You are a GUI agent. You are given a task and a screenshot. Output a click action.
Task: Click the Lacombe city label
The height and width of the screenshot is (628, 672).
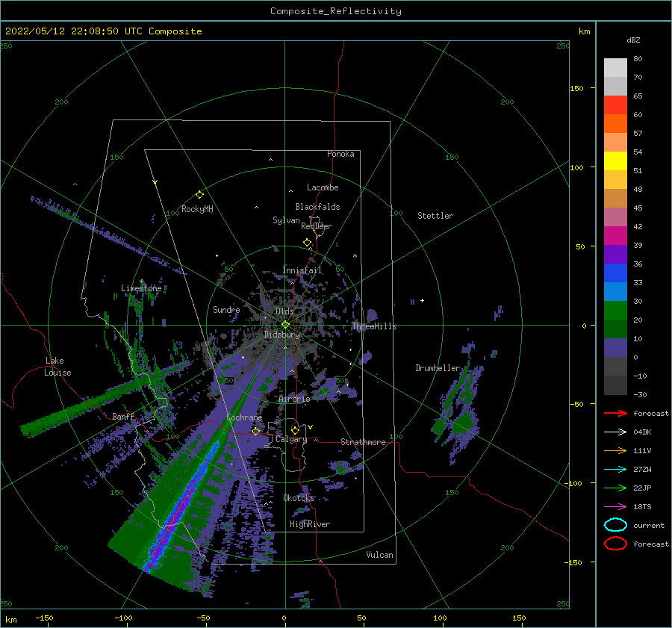coord(323,187)
